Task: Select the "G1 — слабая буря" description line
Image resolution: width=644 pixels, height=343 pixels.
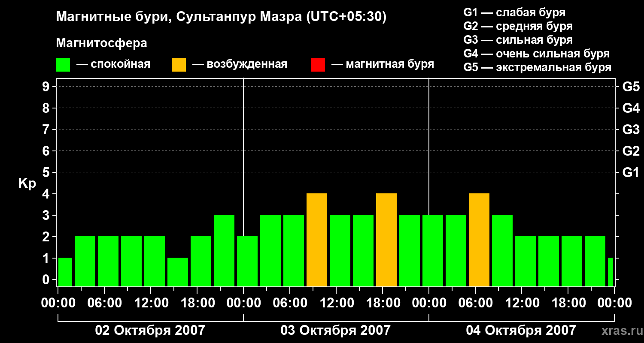Action: [x=514, y=12]
